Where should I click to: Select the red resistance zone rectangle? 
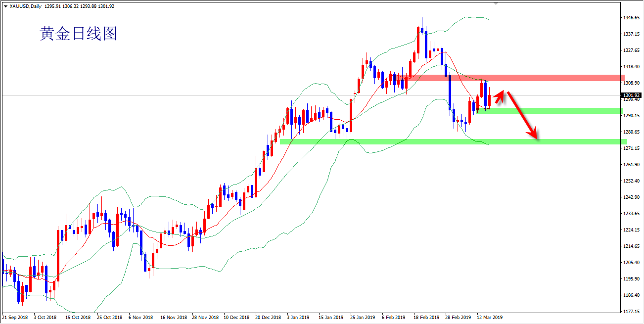(544, 78)
